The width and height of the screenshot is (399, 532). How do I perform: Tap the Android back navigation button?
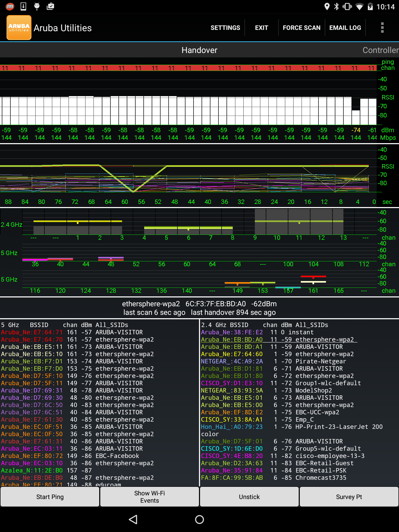tap(133, 520)
